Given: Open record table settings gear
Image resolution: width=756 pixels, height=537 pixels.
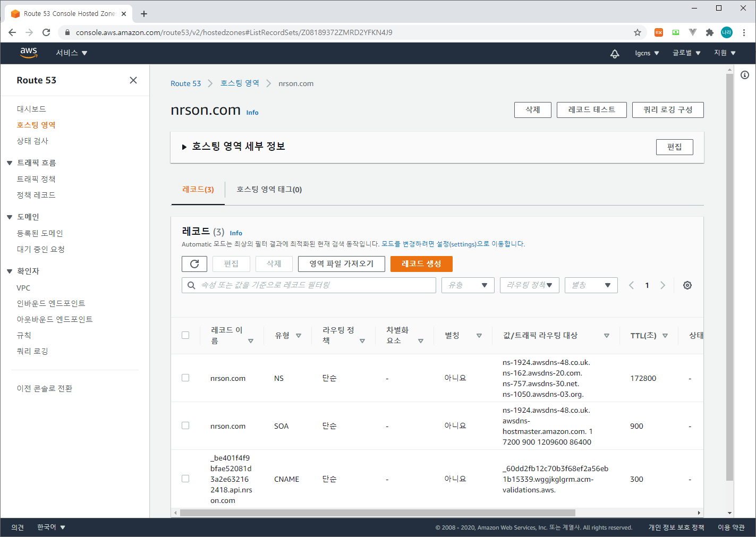Looking at the screenshot, I should 687,285.
